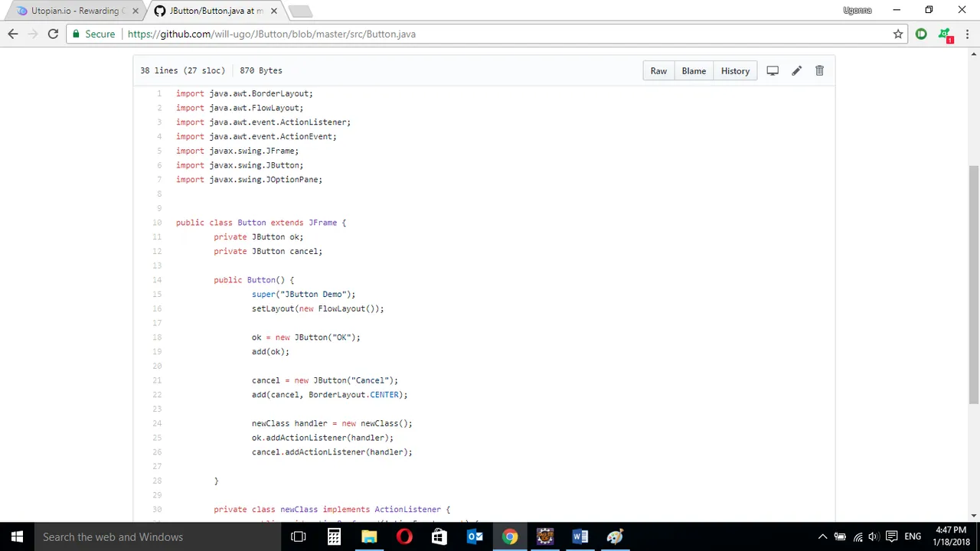Open the Wi-Fi network panel
This screenshot has width=980, height=551.
(x=857, y=536)
